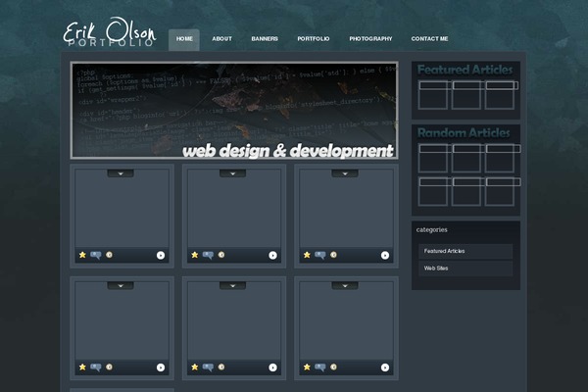Open the first thumbnail under Random Articles

click(433, 159)
